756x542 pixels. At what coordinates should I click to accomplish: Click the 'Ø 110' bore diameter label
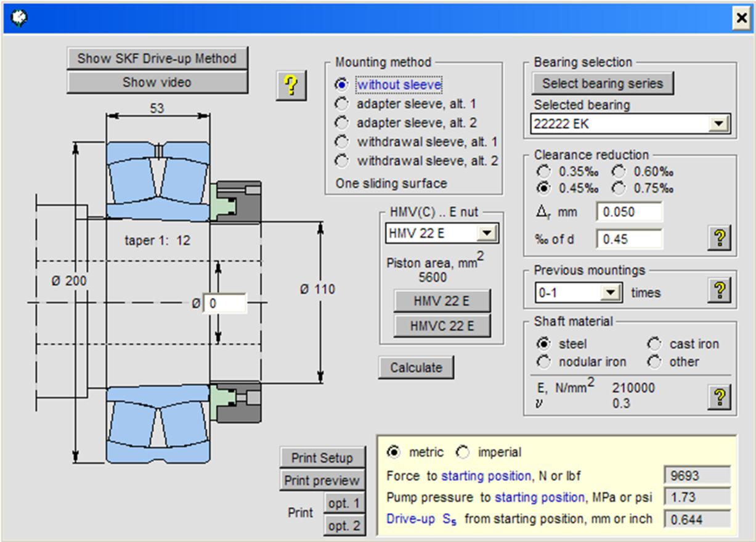pos(317,289)
